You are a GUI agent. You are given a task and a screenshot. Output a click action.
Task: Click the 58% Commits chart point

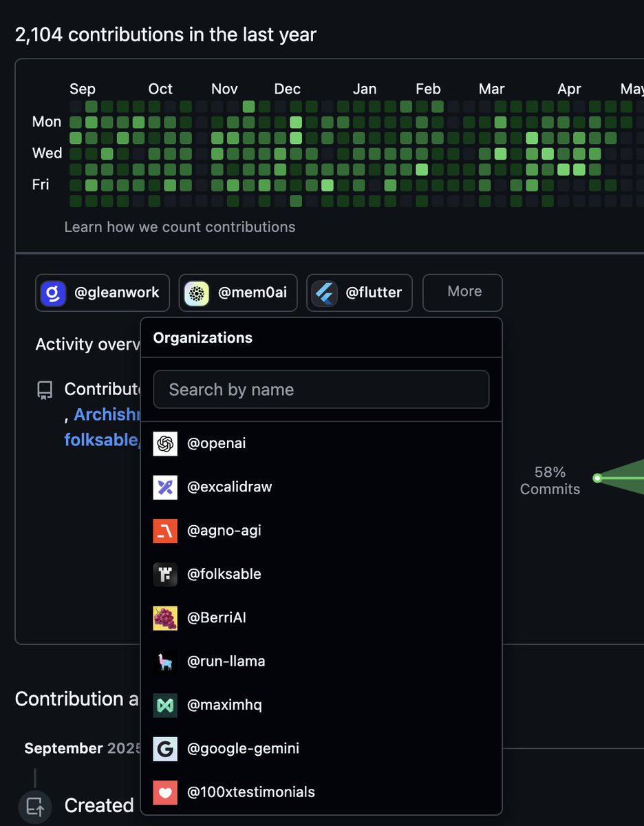pos(597,478)
